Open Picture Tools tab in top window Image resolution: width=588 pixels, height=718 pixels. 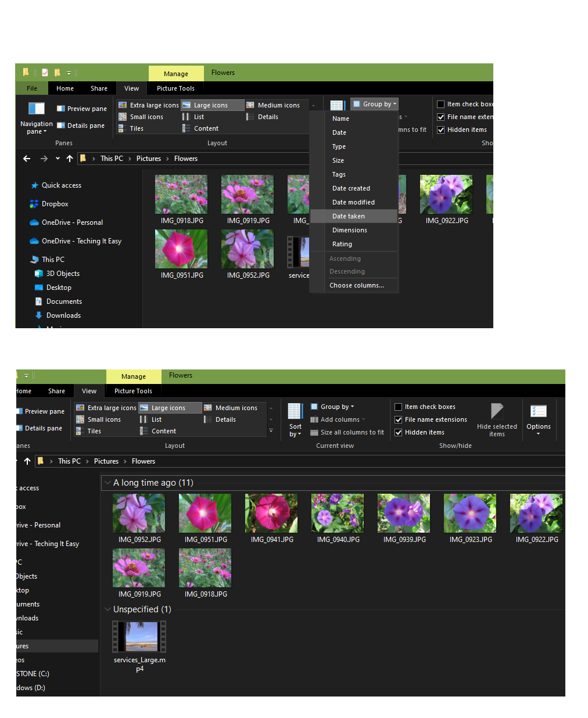click(x=176, y=88)
